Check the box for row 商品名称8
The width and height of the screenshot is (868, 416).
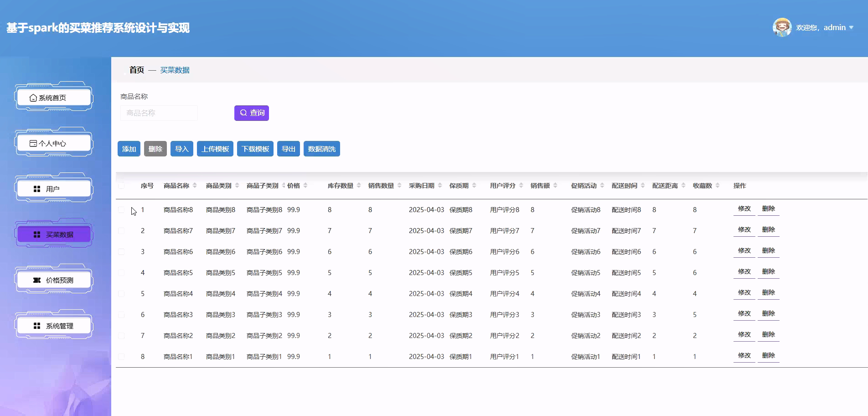click(x=121, y=210)
